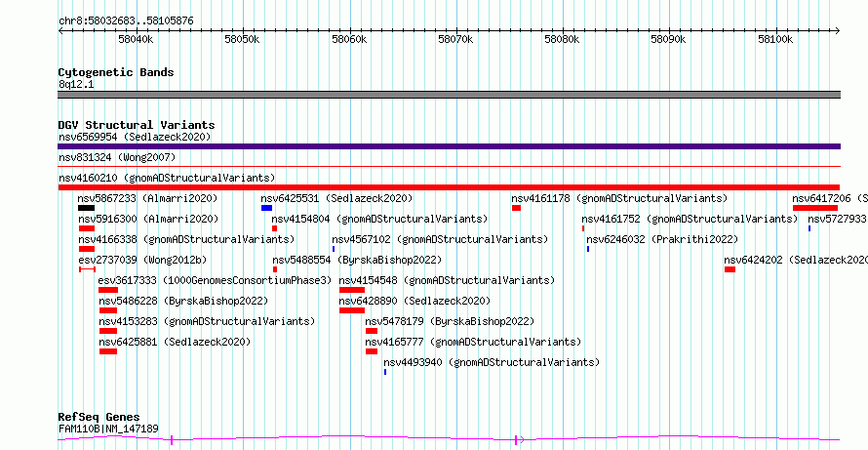Open the nsv4161178 variant label

pyautogui.click(x=619, y=198)
